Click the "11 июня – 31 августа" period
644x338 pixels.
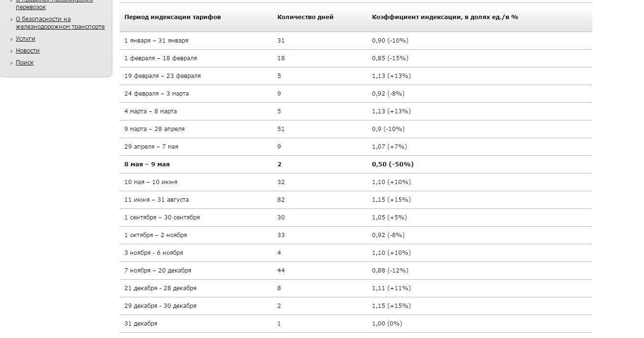[156, 200]
